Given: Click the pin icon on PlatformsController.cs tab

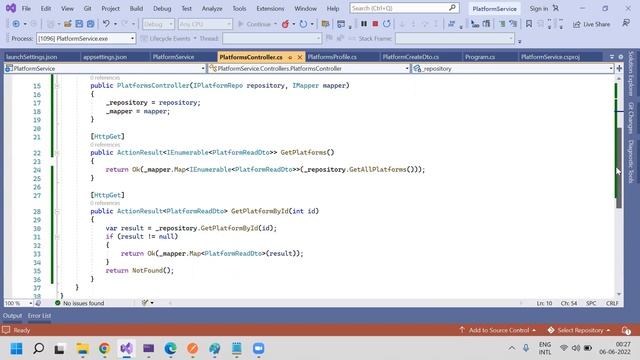Looking at the screenshot, I should pos(290,57).
